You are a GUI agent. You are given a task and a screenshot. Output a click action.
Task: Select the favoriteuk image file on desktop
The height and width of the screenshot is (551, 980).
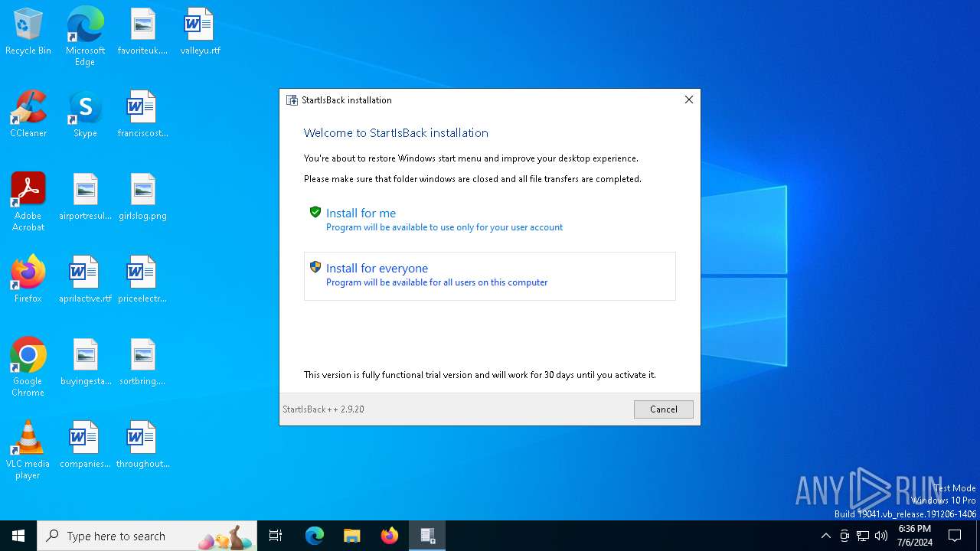(142, 32)
